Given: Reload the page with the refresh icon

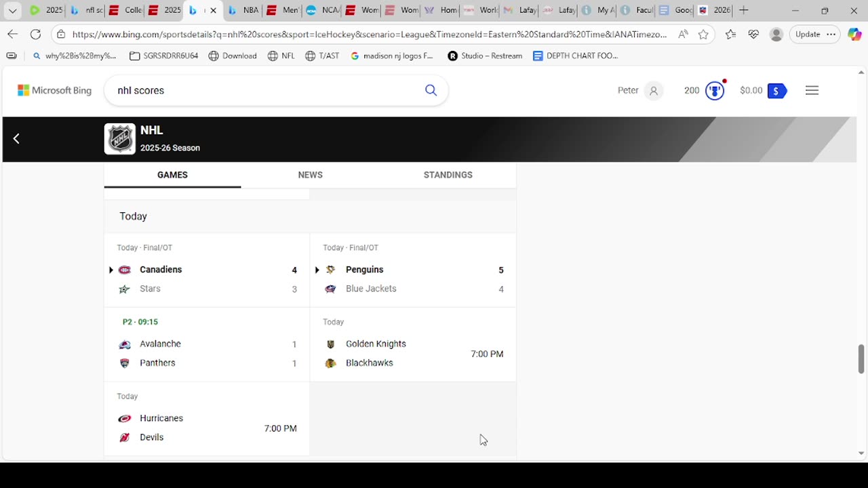Looking at the screenshot, I should click(x=35, y=35).
